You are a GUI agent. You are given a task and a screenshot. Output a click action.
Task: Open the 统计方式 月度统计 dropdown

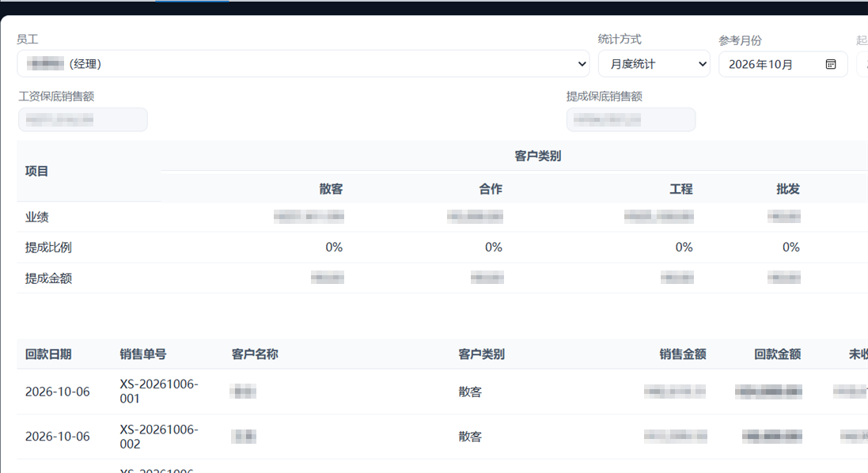click(x=654, y=63)
